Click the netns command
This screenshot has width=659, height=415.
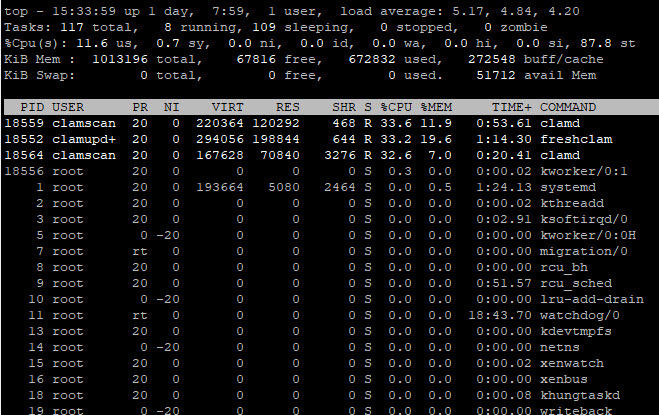560,347
